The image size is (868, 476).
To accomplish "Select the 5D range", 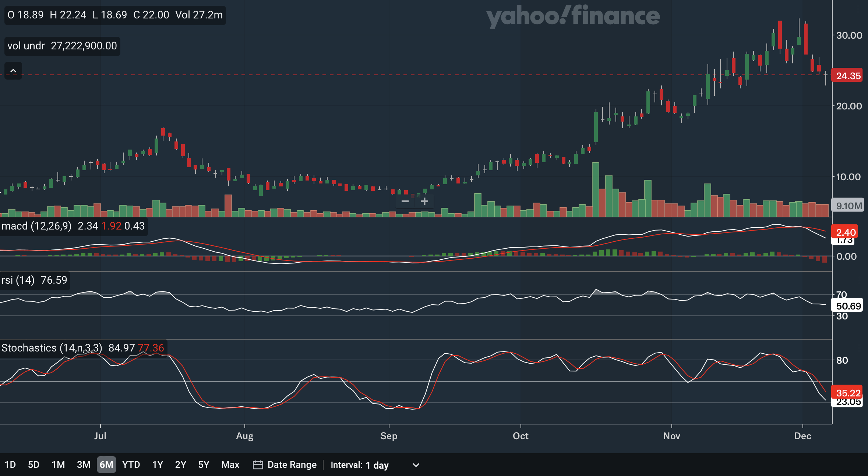I will [x=33, y=465].
